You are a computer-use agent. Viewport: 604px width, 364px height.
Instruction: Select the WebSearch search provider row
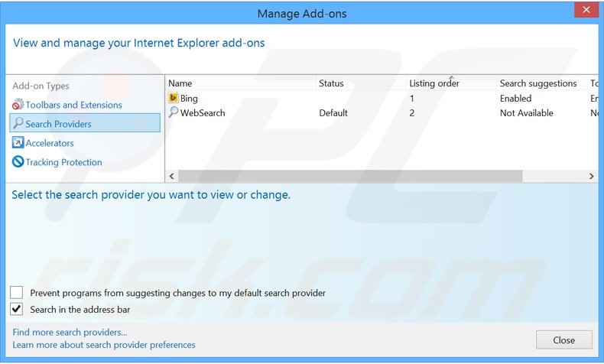point(382,113)
